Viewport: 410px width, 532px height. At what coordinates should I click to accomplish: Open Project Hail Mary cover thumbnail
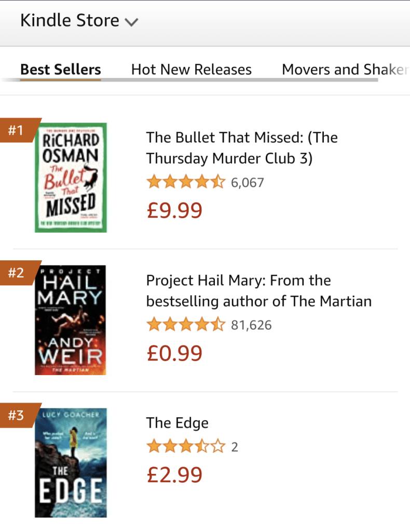tap(71, 321)
